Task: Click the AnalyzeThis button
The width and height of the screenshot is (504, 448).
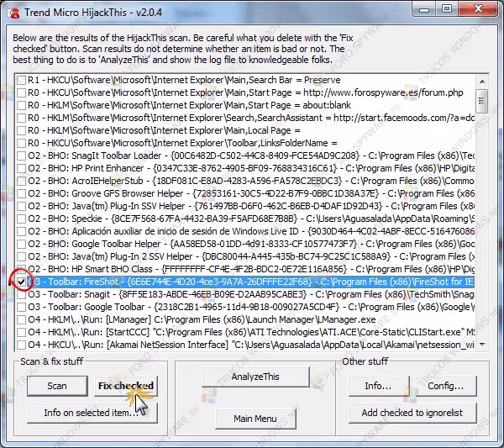Action: click(255, 377)
